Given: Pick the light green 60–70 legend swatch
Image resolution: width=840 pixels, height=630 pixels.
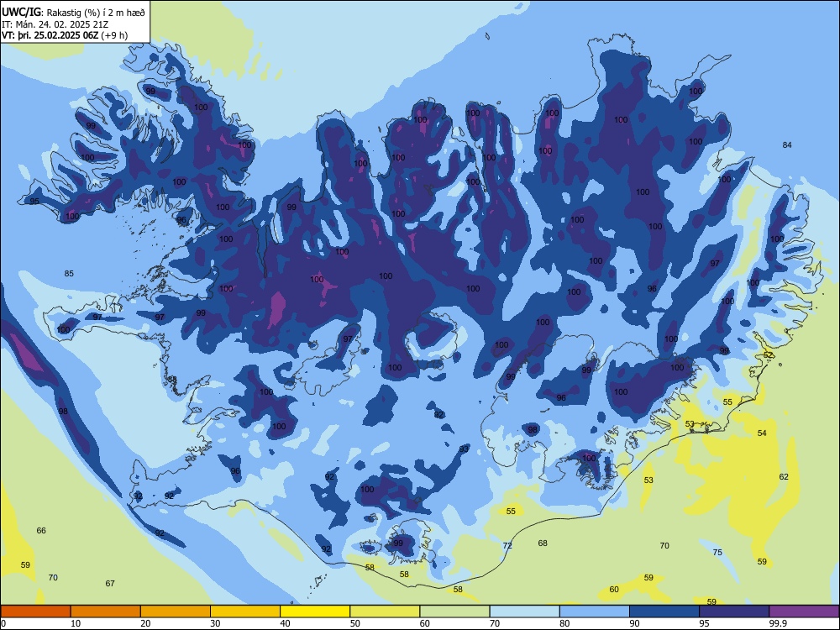Looking at the screenshot, I should click(454, 612).
